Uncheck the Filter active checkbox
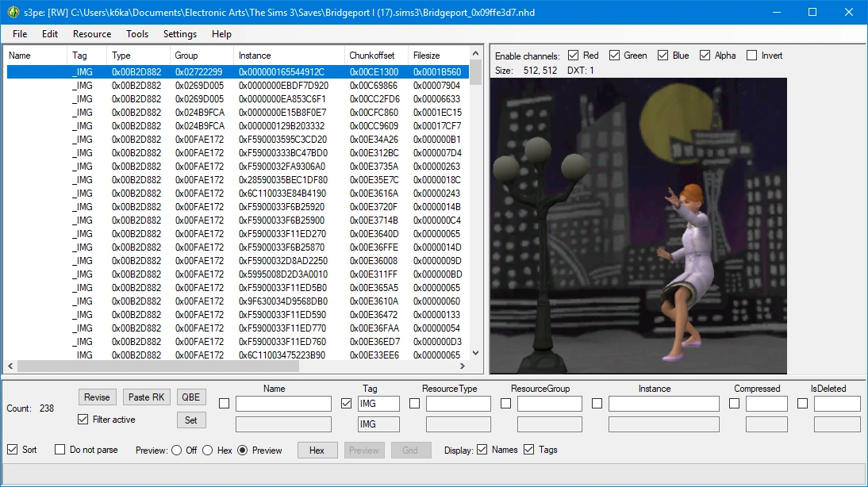The image size is (868, 487). point(83,420)
